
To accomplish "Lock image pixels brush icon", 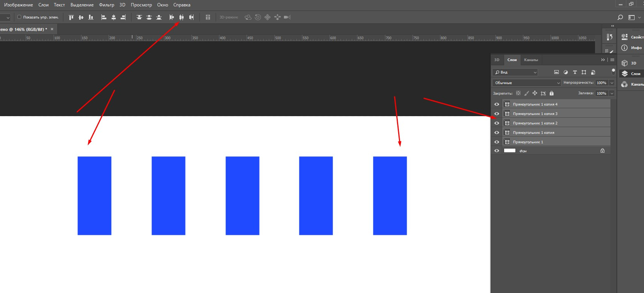I will (x=526, y=93).
